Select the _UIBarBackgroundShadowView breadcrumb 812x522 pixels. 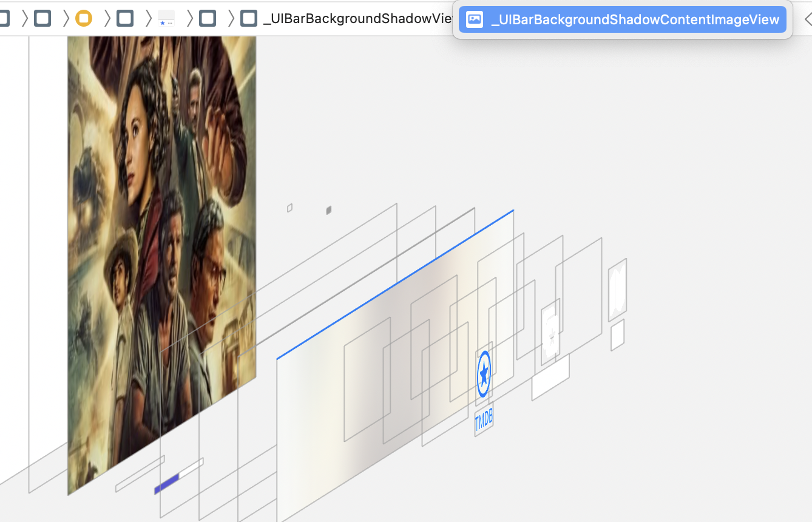(x=359, y=18)
